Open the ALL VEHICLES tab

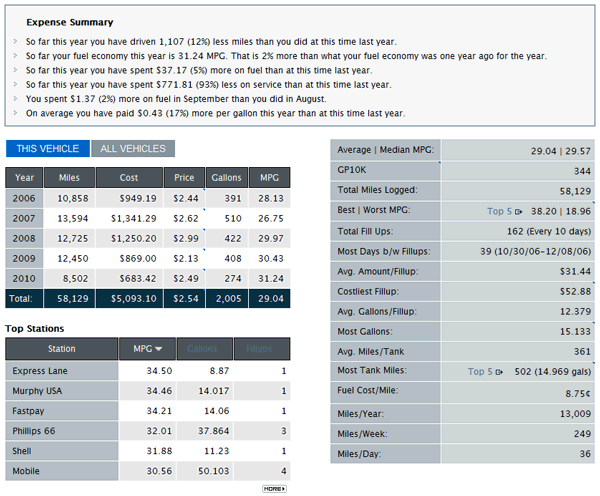pos(133,149)
